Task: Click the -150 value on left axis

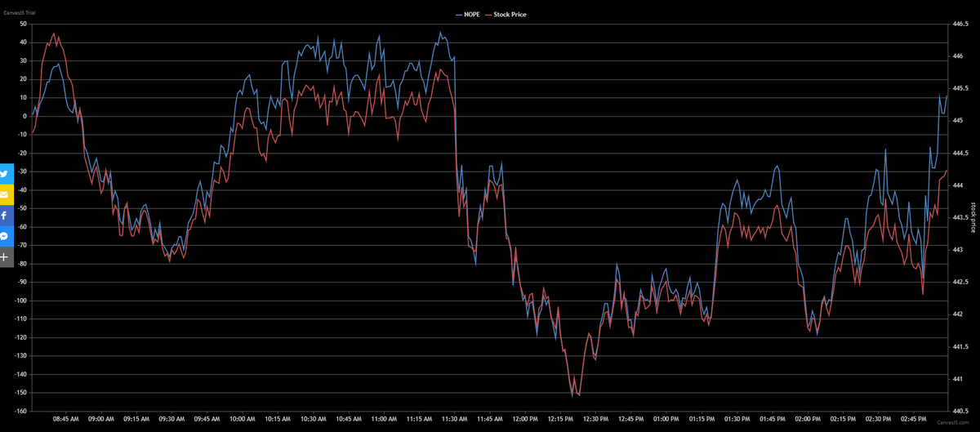Action: [x=20, y=393]
